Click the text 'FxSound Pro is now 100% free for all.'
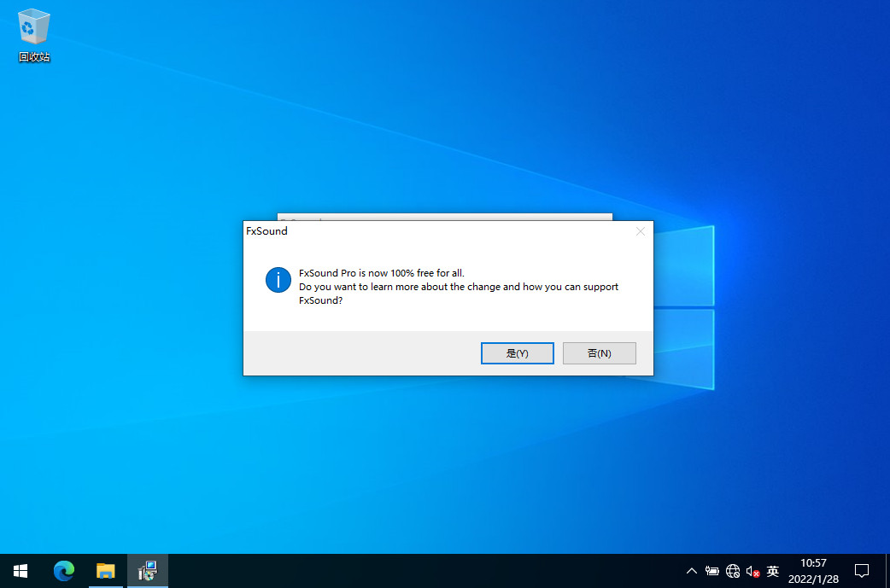The width and height of the screenshot is (890, 588). click(x=382, y=273)
